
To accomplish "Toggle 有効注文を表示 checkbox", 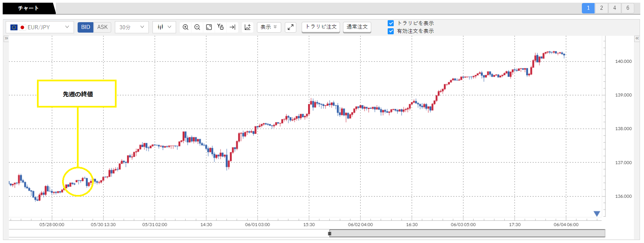I will 391,31.
